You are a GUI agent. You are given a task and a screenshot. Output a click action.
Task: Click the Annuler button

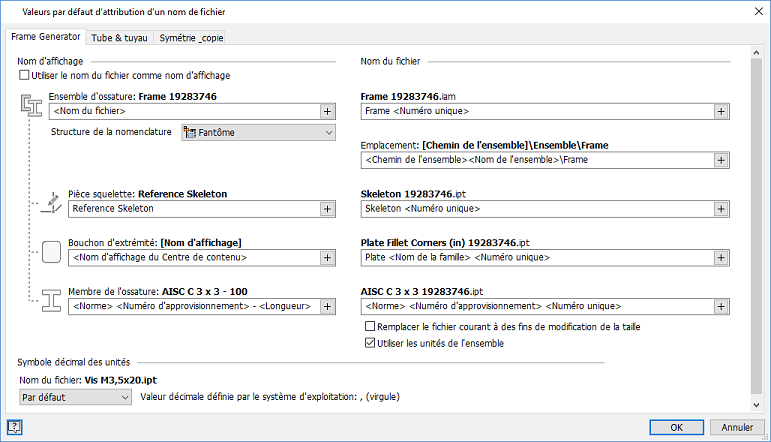[x=737, y=427]
